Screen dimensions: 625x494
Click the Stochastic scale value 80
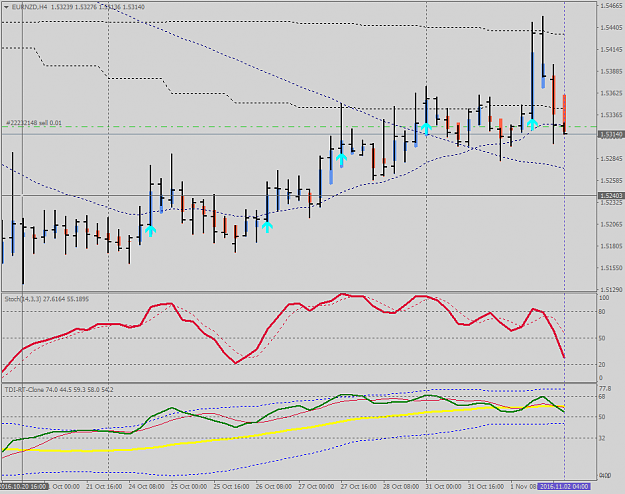click(603, 312)
